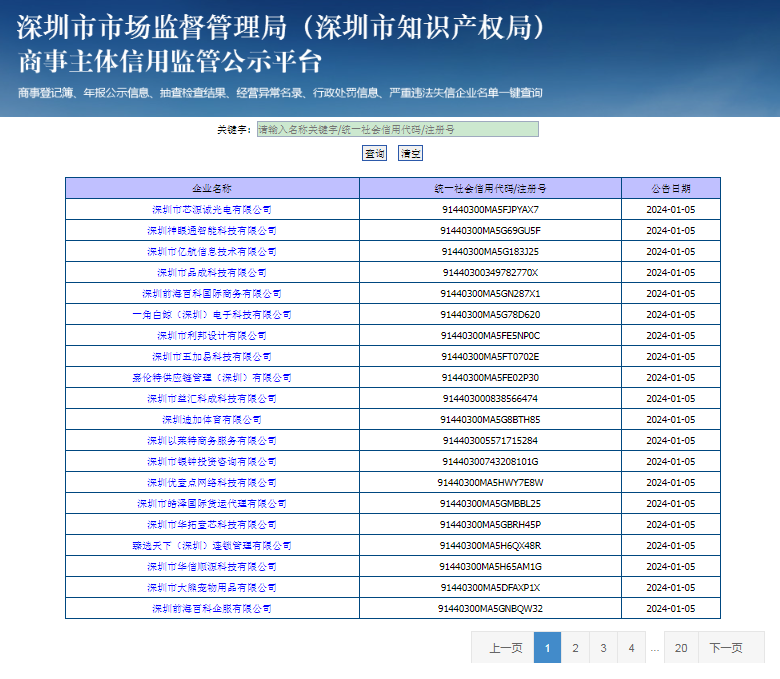The height and width of the screenshot is (679, 780).
Task: Open 深圳神眼通智能科技有限公司 link
Action: coord(212,230)
